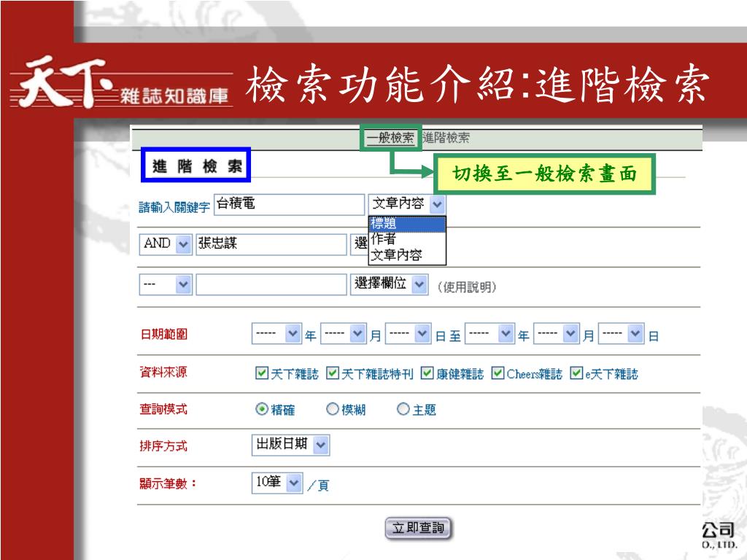Open the 文章內容 field dropdown

tap(407, 204)
